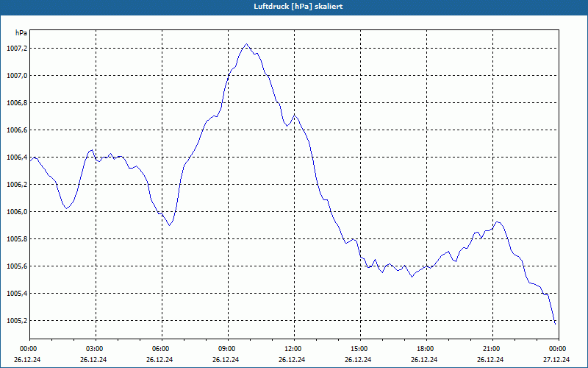The width and height of the screenshot is (588, 368).
Task: Select the 1006,4 y-axis value
Action: pyautogui.click(x=17, y=158)
